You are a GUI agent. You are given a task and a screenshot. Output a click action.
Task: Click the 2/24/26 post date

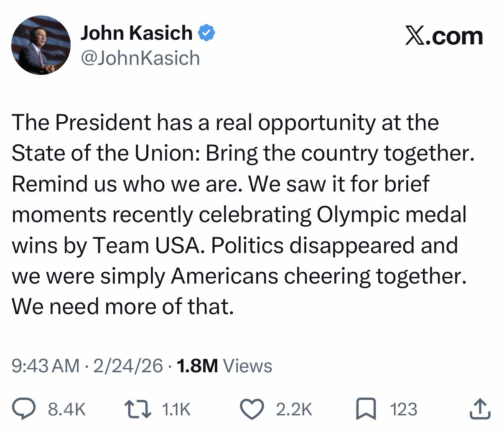click(128, 366)
